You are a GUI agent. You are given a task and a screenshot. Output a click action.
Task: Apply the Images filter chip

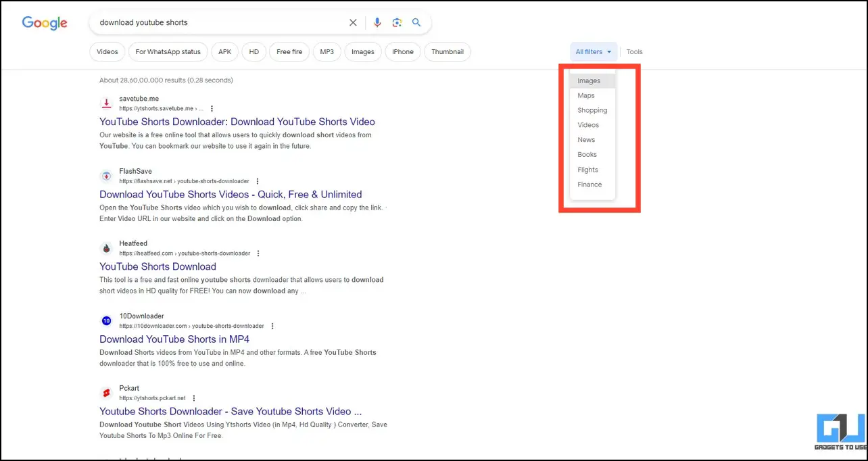[x=363, y=51]
